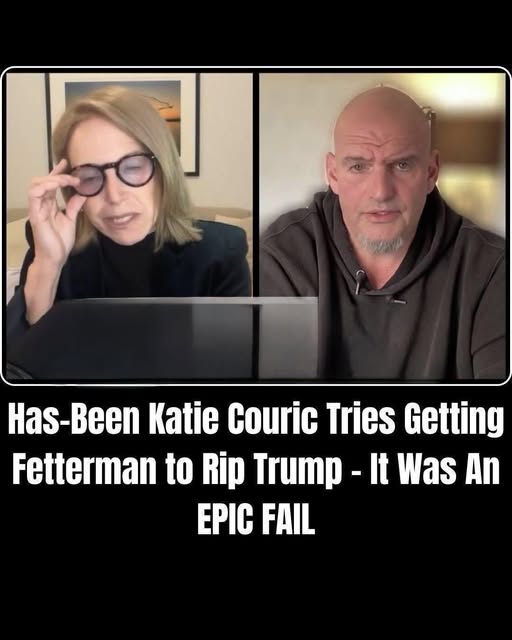Click the left video panel with the woman
Image resolution: width=512 pixels, height=640 pixels.
click(129, 226)
